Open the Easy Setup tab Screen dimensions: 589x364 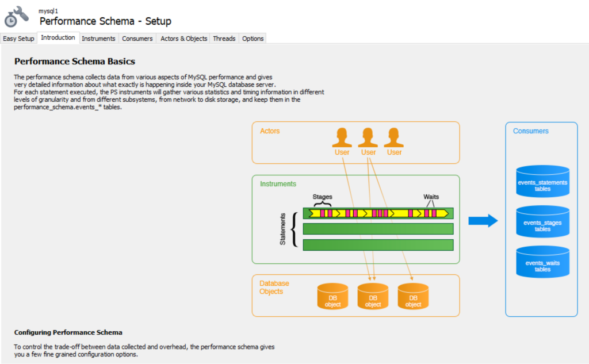[x=18, y=39]
